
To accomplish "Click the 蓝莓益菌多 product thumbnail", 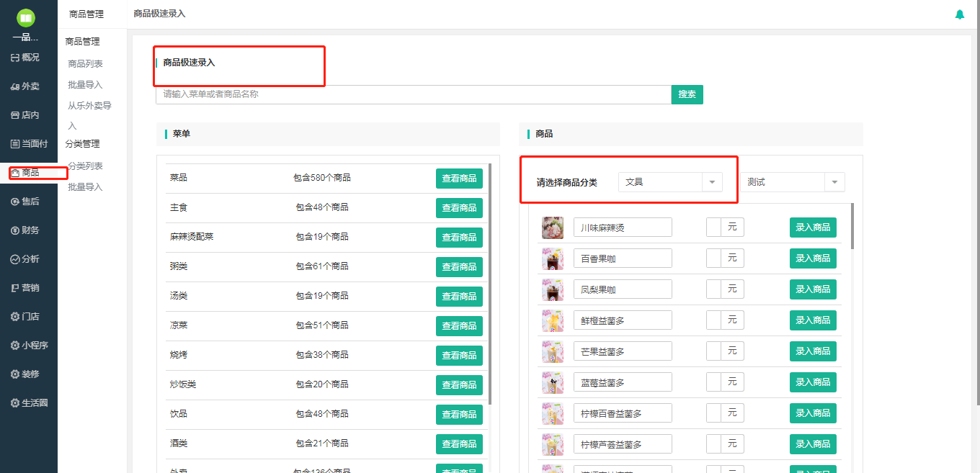I will [553, 382].
